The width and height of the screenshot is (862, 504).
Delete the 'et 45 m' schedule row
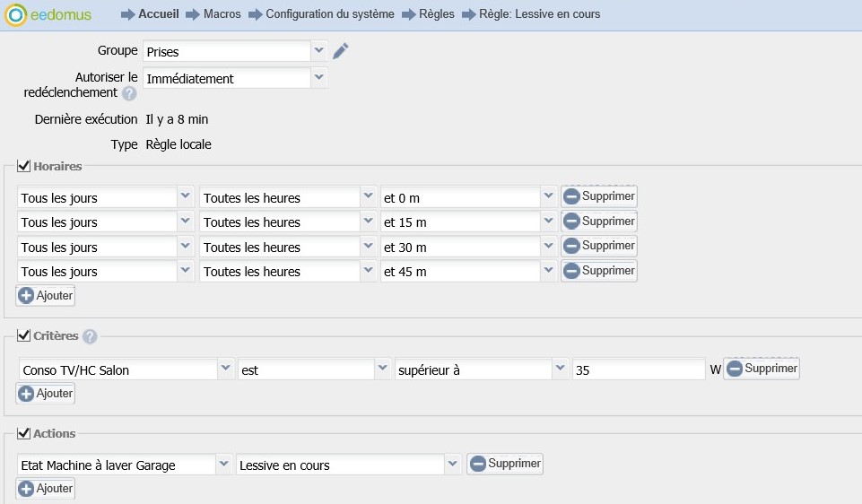click(x=599, y=271)
